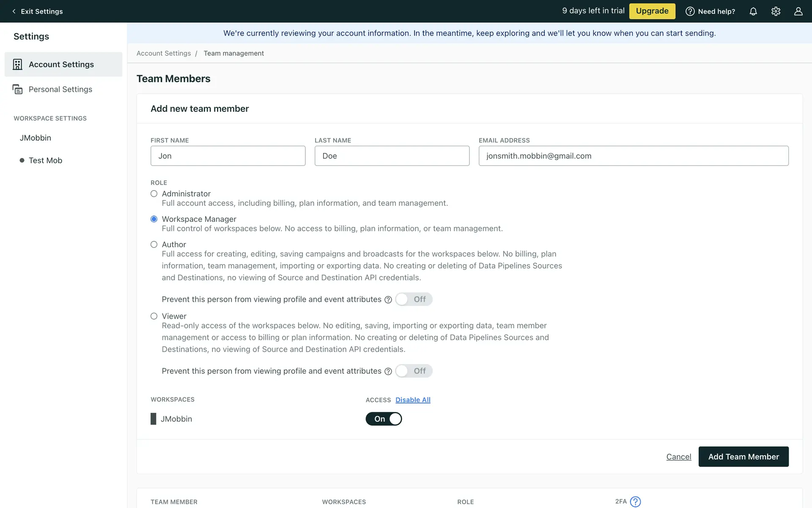This screenshot has width=812, height=508.
Task: Click the Personal Settings icon in the sidebar
Action: coord(17,89)
